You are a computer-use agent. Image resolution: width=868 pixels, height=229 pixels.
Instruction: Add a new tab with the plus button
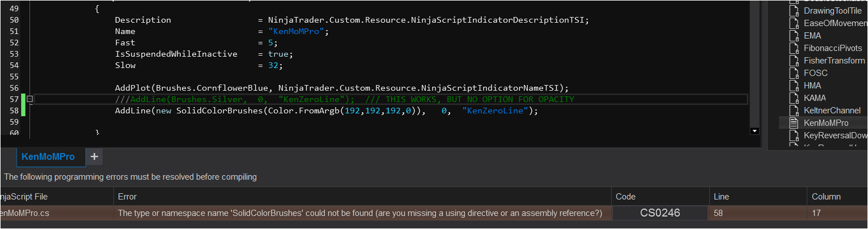point(94,156)
